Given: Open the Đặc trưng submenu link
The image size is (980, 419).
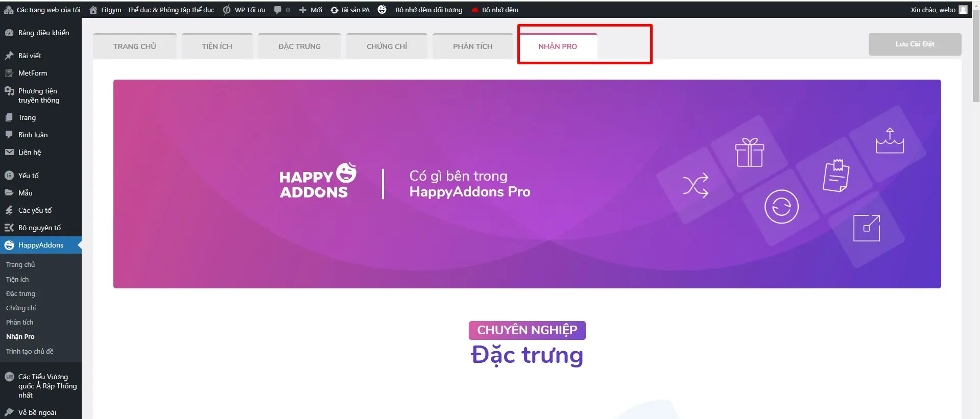Looking at the screenshot, I should (20, 293).
